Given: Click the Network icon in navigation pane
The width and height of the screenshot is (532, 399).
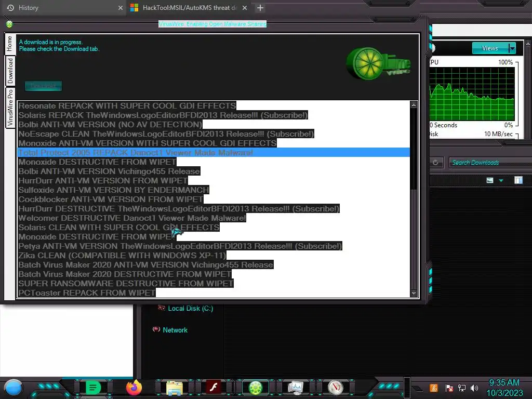Looking at the screenshot, I should [x=156, y=329].
